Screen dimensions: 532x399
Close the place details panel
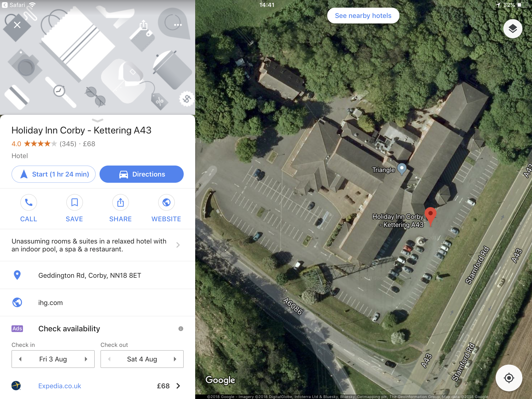click(17, 25)
